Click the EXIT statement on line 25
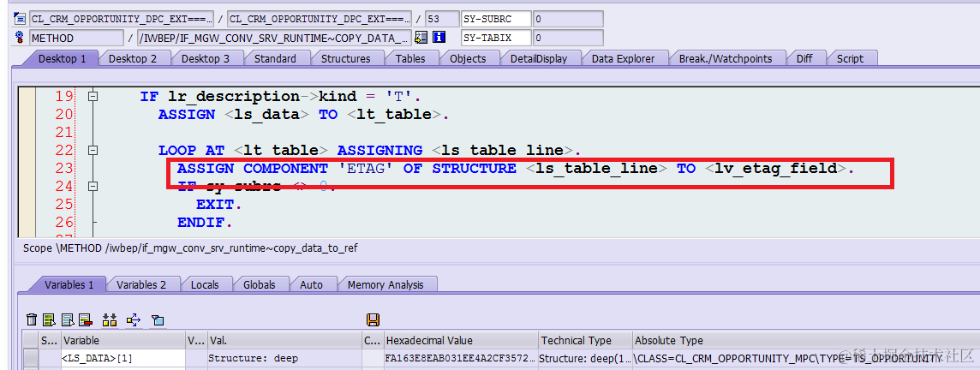 pos(218,205)
